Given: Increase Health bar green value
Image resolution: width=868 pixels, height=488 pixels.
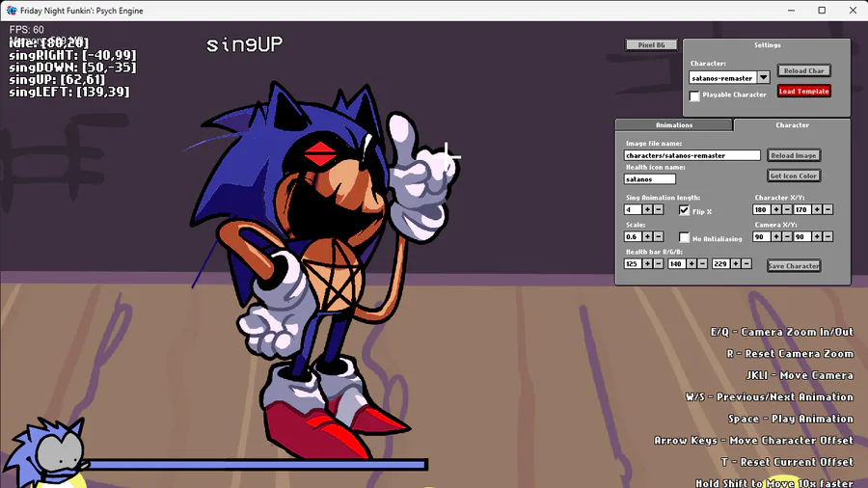Looking at the screenshot, I should 692,264.
